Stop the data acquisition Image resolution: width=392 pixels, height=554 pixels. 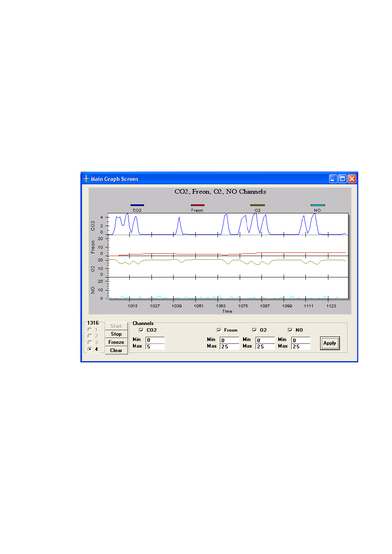[116, 334]
